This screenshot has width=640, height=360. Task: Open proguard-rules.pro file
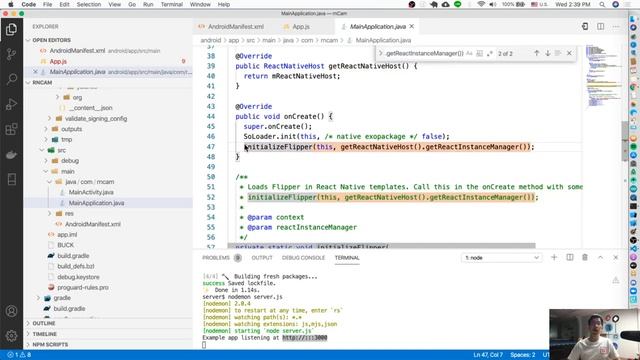[83, 287]
